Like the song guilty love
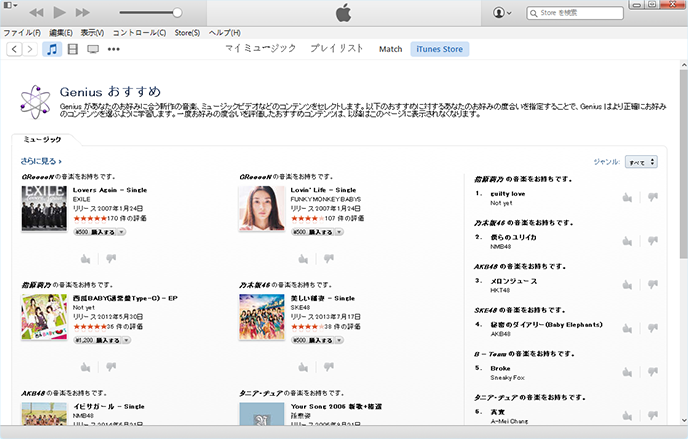688x439 pixels. tap(627, 198)
